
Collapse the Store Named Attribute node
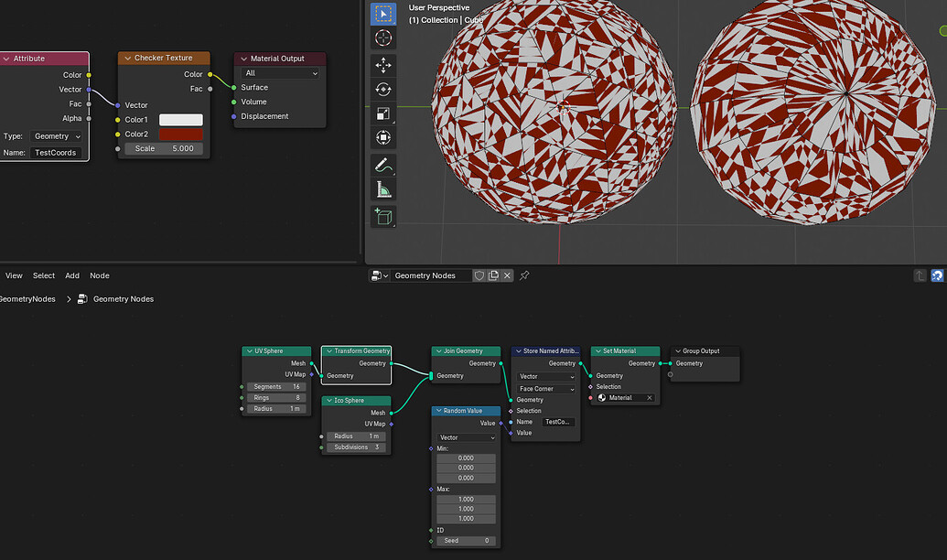(x=518, y=351)
